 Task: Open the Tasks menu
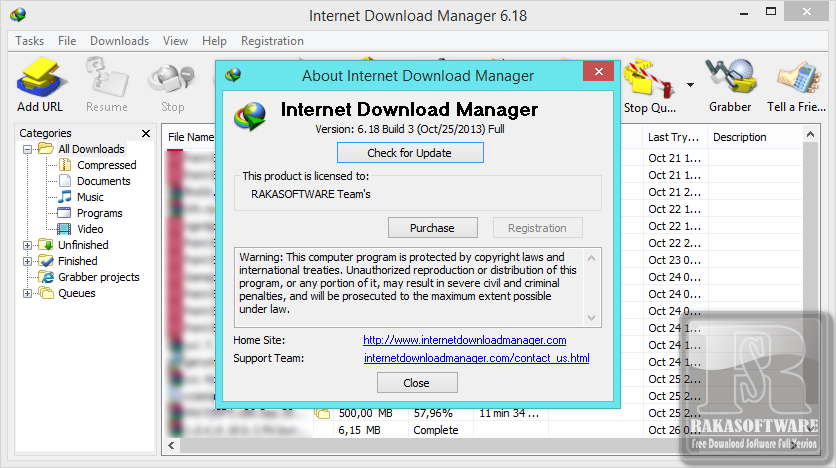coord(29,41)
